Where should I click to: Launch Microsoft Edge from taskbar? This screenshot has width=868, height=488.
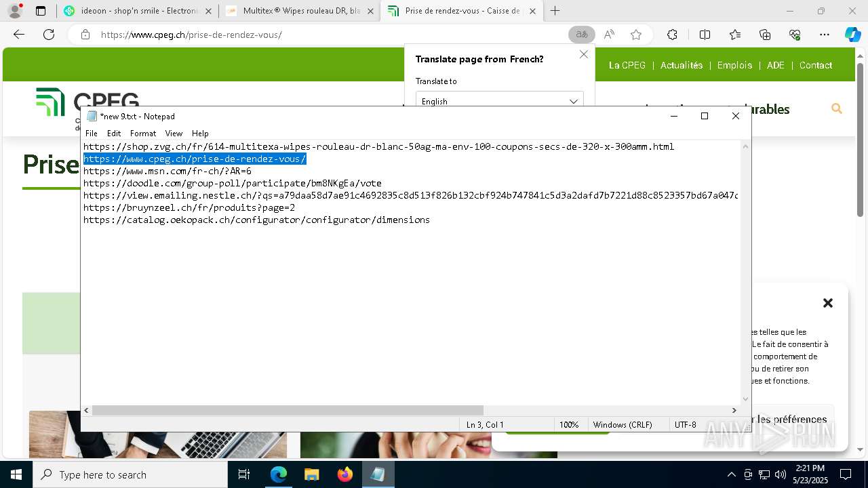[278, 474]
